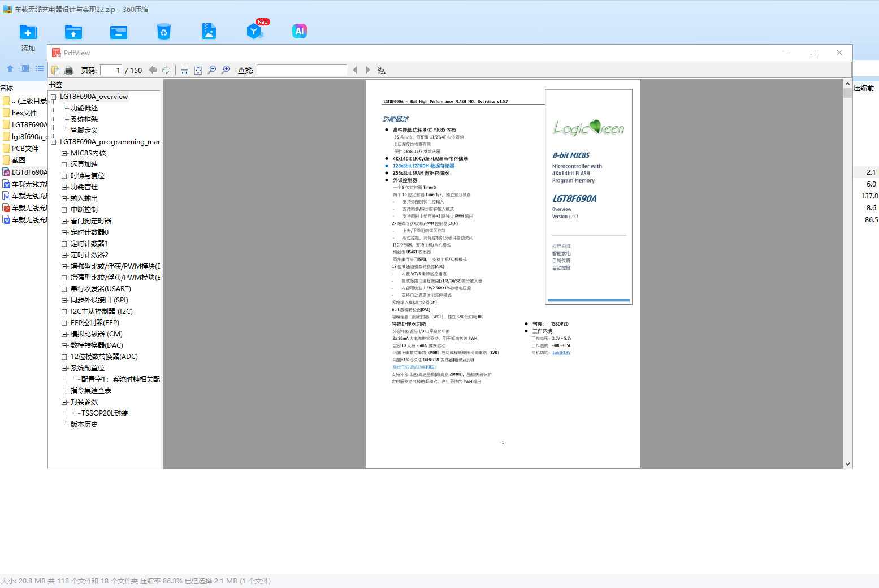The image size is (879, 588).
Task: Click the AI icon in 360 toolbar
Action: pyautogui.click(x=300, y=31)
